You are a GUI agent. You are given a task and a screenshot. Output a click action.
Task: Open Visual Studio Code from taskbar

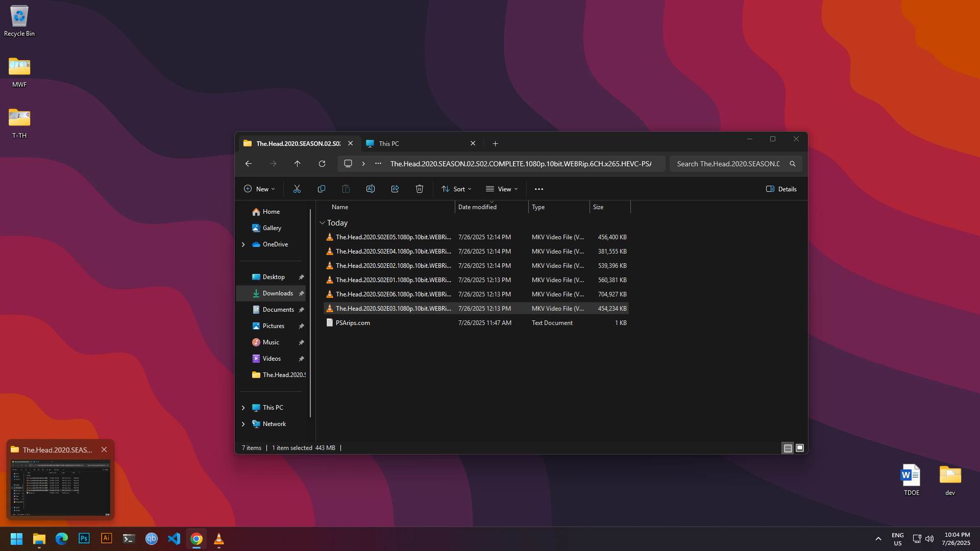[174, 539]
